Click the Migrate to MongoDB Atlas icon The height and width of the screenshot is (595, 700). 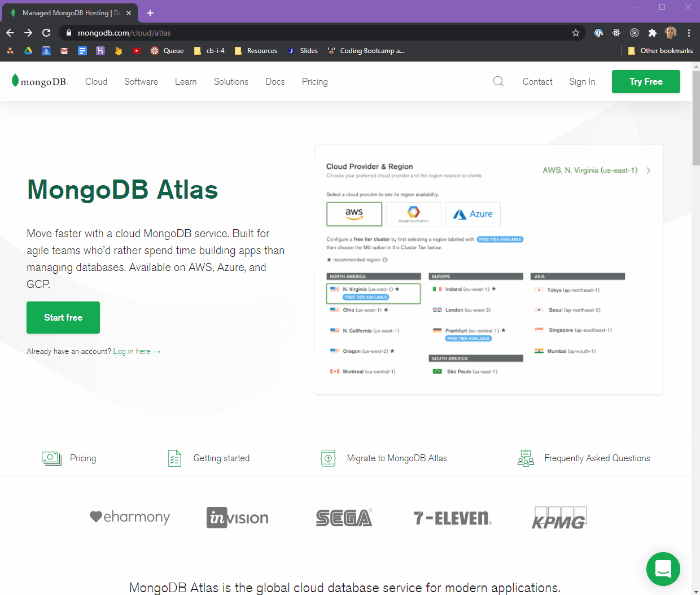(328, 458)
